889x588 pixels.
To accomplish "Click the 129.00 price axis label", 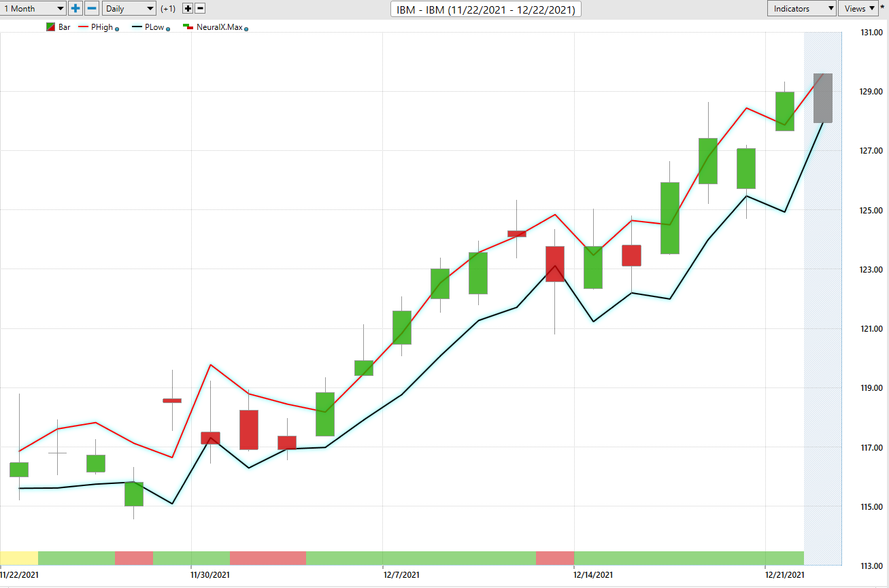I will (x=871, y=91).
